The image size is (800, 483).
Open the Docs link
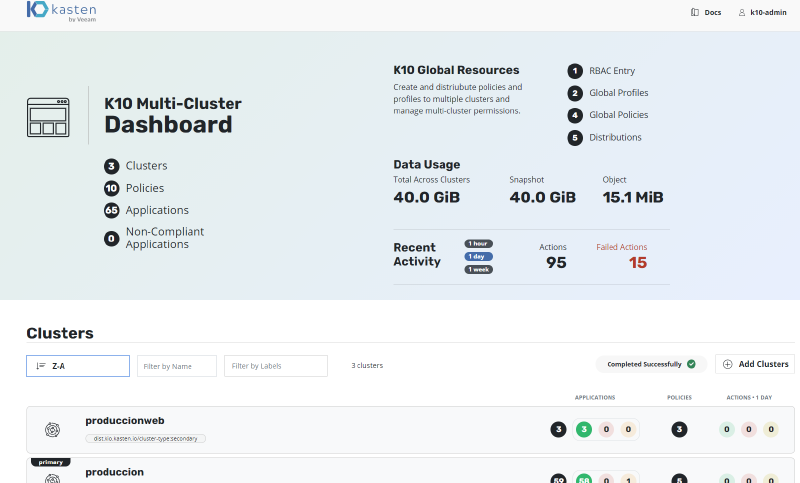(x=706, y=12)
